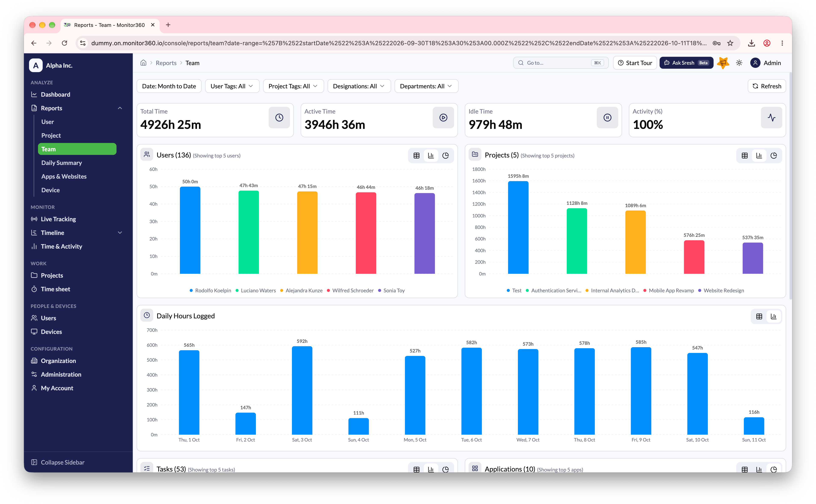Open Daily Summary report in sidebar

(x=77, y=163)
